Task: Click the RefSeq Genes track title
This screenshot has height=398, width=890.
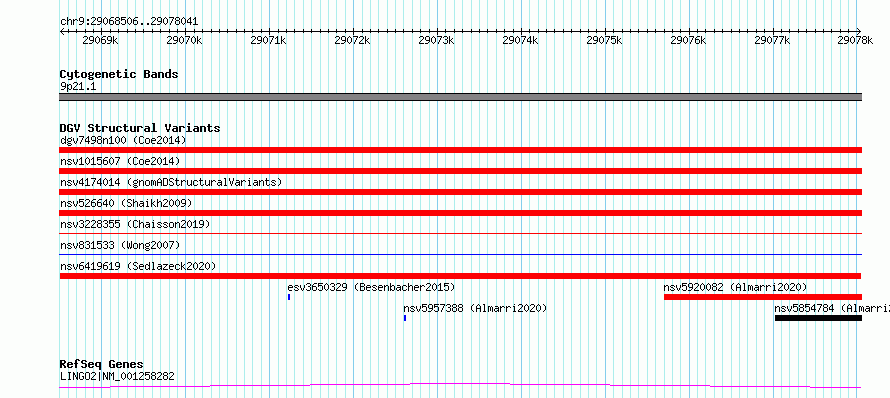Action: coord(102,365)
